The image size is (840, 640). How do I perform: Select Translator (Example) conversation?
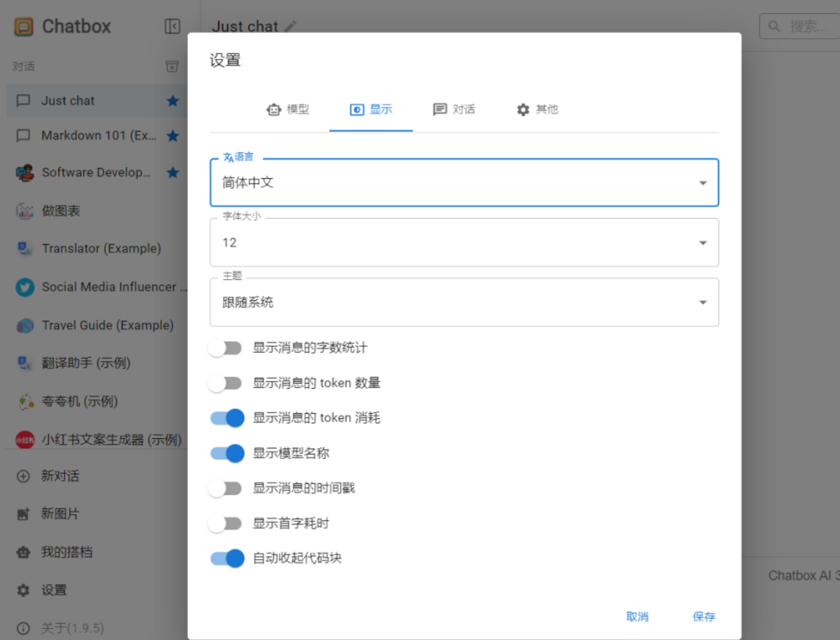(97, 249)
